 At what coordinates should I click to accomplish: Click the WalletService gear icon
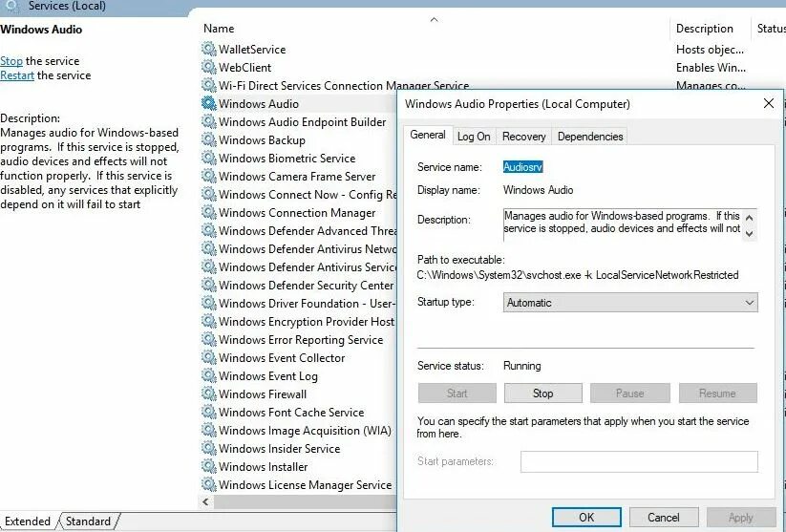[x=208, y=49]
